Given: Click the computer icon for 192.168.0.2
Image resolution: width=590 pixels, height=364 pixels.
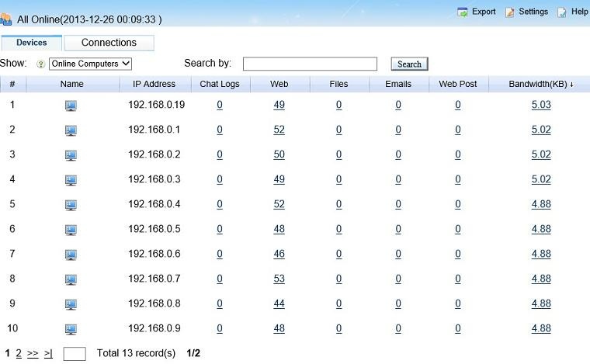Looking at the screenshot, I should (71, 155).
